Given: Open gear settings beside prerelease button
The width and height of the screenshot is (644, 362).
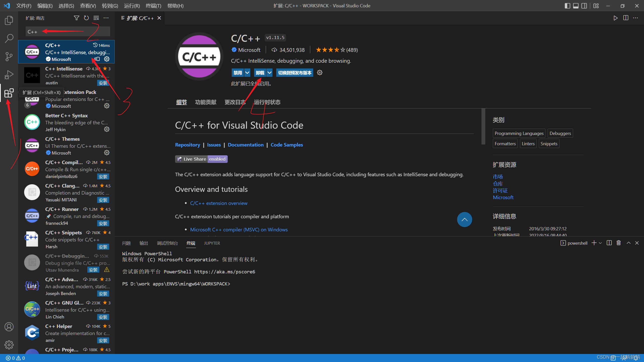Looking at the screenshot, I should point(320,73).
